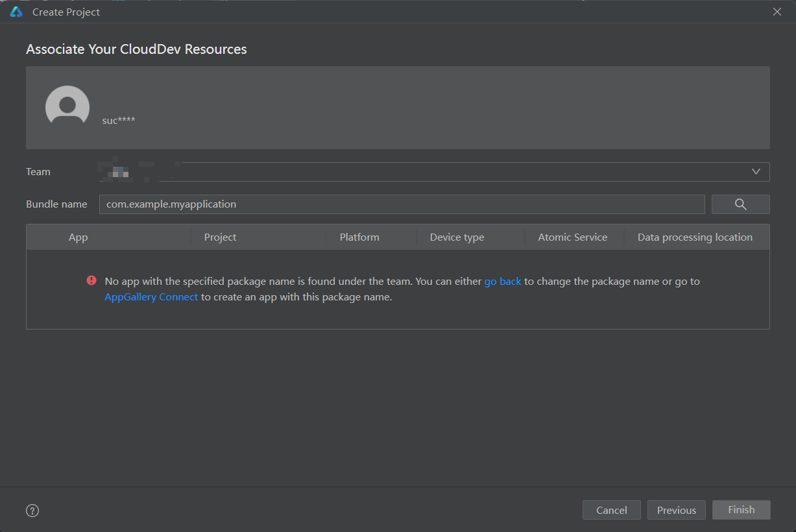Click the 'Associate Your CloudDev Resources' heading
Image resolution: width=796 pixels, height=532 pixels.
click(136, 49)
